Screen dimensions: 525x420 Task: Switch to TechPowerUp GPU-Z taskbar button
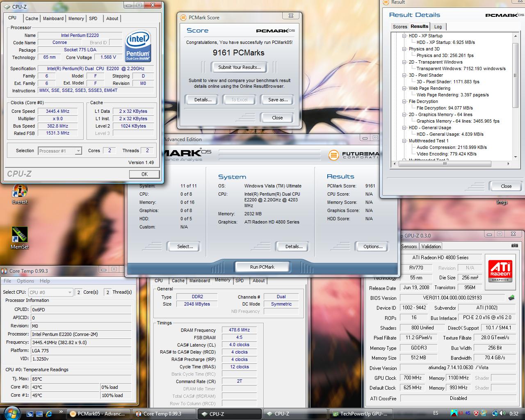(361, 414)
